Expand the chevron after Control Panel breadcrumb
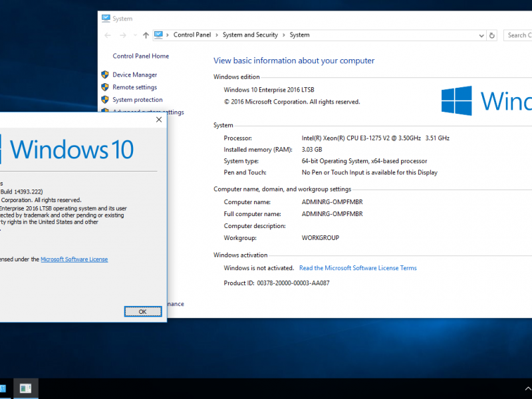The image size is (532, 399). tap(217, 35)
